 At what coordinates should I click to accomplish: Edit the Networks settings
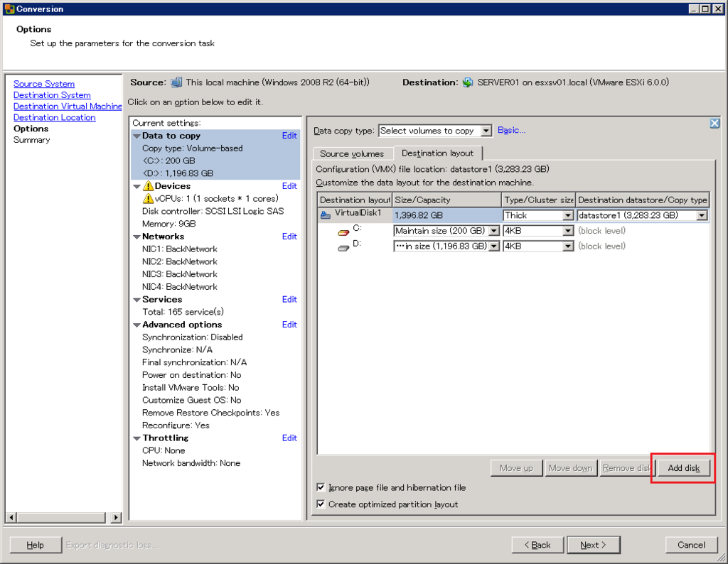(x=289, y=237)
